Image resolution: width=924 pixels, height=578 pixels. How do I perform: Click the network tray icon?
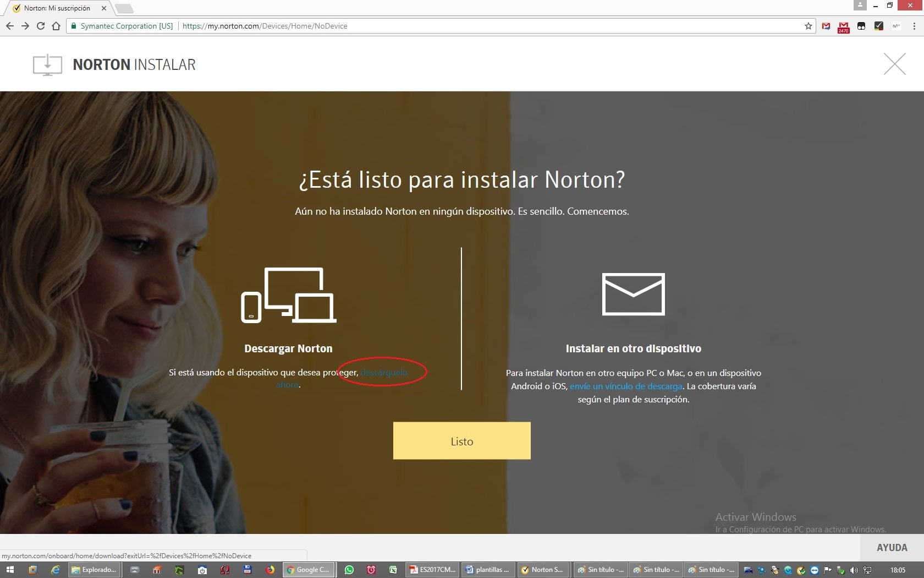867,570
